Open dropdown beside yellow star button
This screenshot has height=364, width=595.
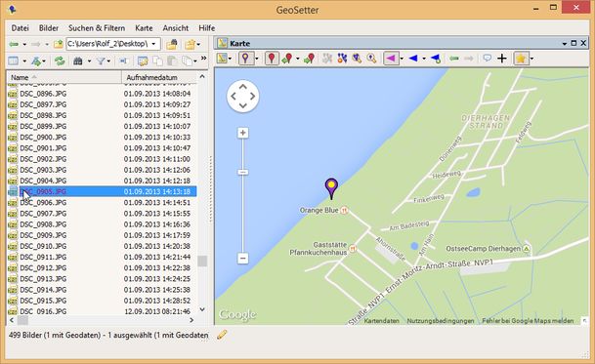[531, 59]
